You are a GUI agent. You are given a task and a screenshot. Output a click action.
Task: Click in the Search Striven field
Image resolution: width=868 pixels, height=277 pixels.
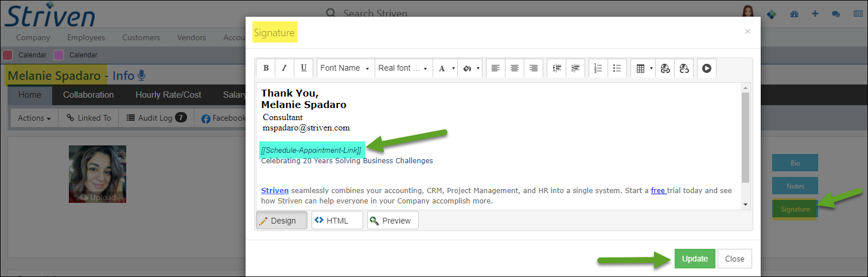coord(375,13)
